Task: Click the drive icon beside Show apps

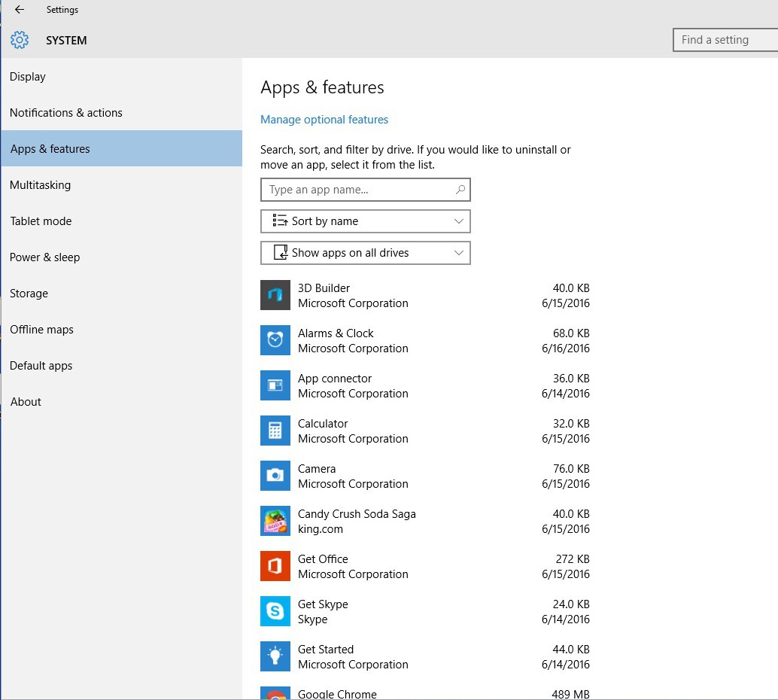Action: pyautogui.click(x=281, y=252)
